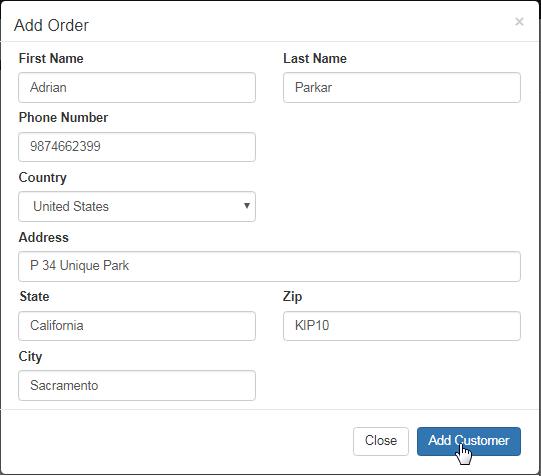This screenshot has width=541, height=476.
Task: Select the Zip field containing KIP10
Action: [x=402, y=326]
